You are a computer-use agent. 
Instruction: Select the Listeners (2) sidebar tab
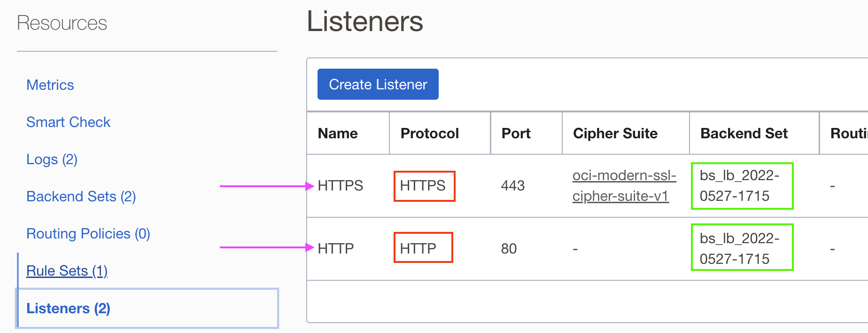[x=68, y=309]
